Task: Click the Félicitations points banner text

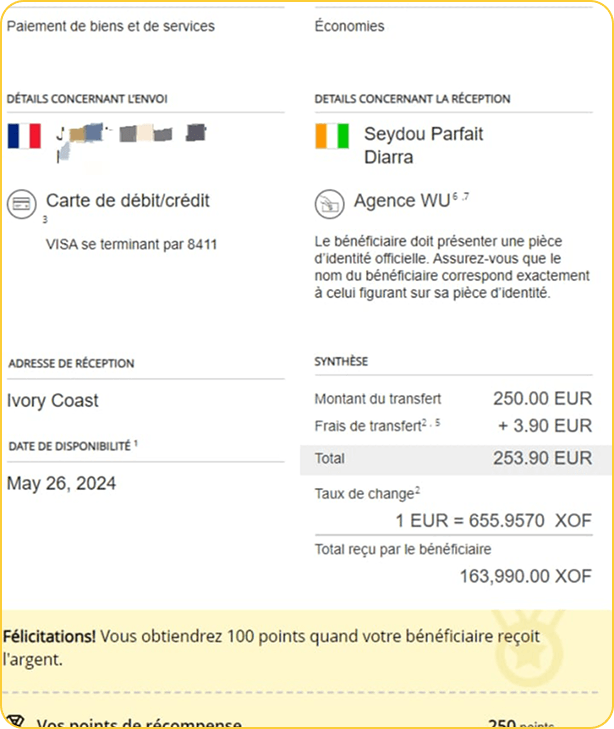Action: coord(270,647)
